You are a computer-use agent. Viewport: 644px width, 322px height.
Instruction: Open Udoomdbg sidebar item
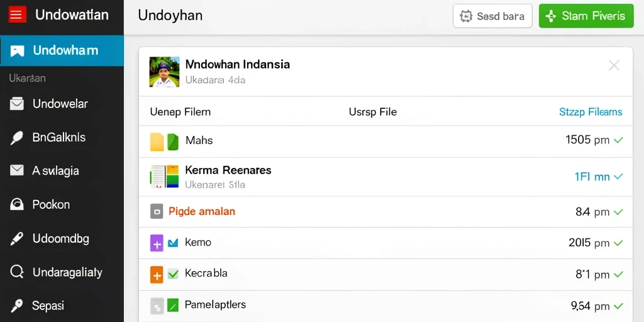(62, 238)
